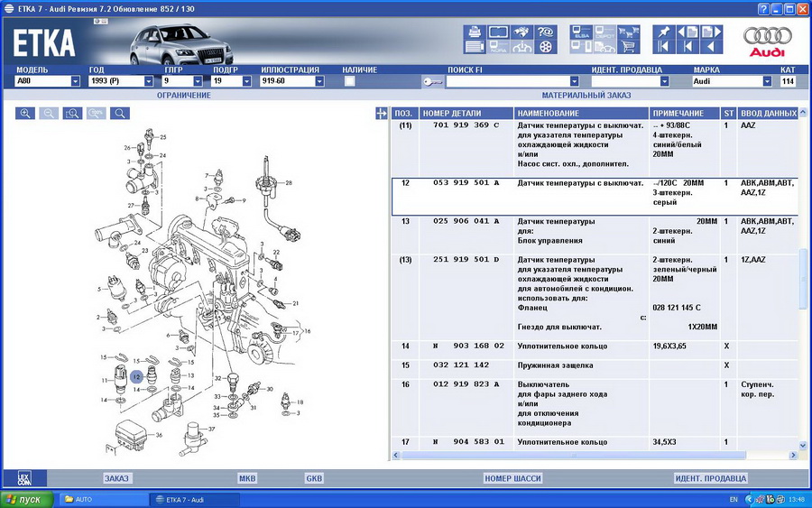Open the ИЛЛЮСТРАЦИЯ dropdown showing 919-60

point(318,81)
